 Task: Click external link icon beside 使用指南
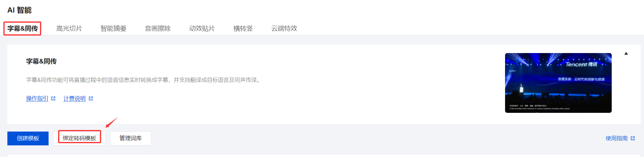tap(633, 138)
